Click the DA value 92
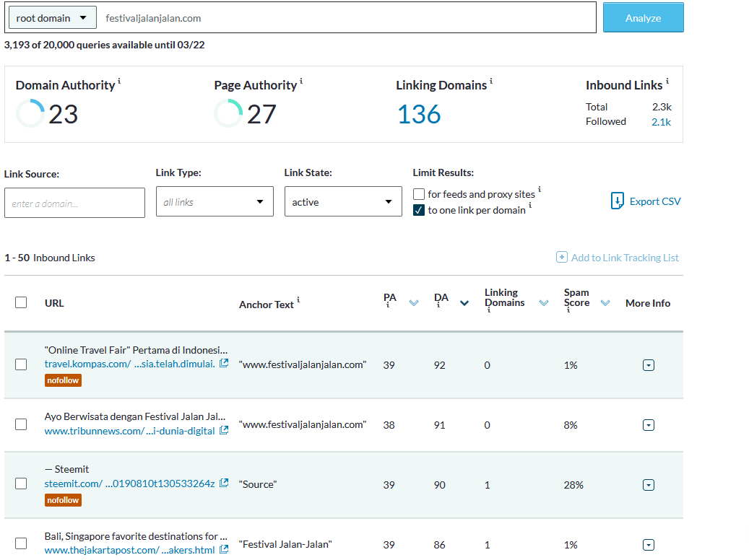 (439, 365)
